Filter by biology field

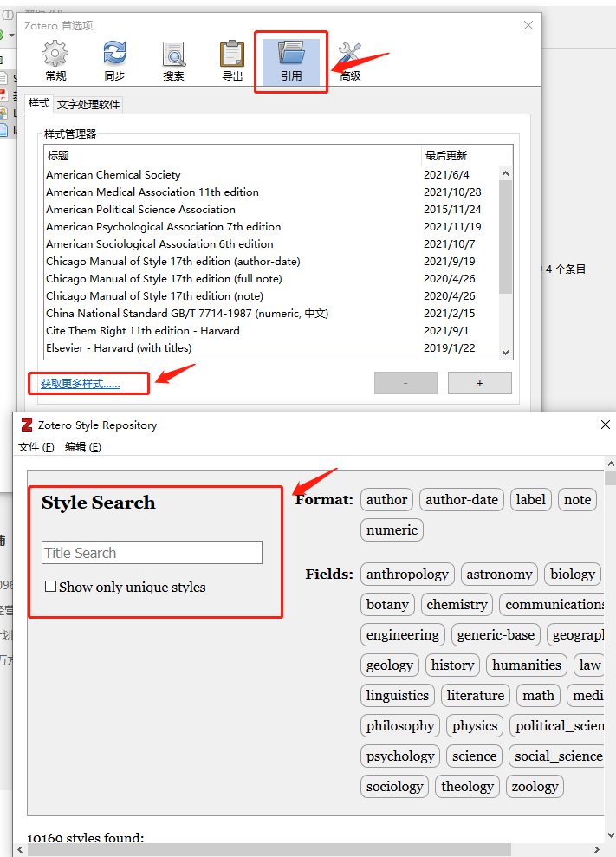point(573,574)
